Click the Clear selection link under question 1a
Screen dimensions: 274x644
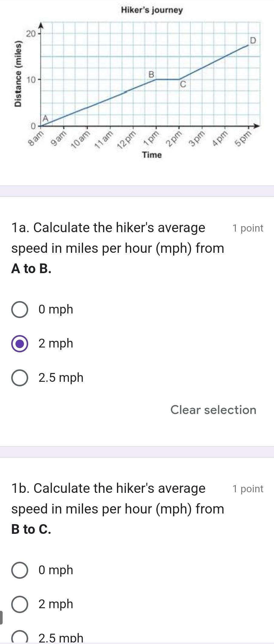pyautogui.click(x=213, y=410)
